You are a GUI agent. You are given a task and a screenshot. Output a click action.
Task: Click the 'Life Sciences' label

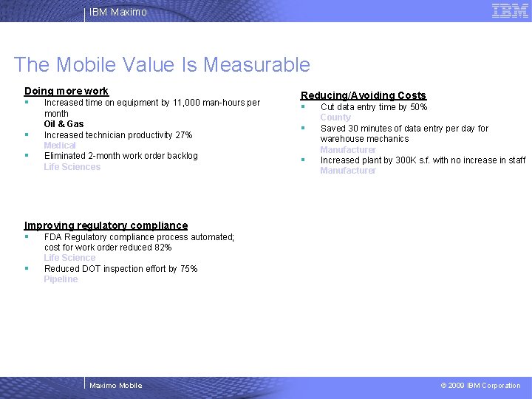(x=72, y=166)
